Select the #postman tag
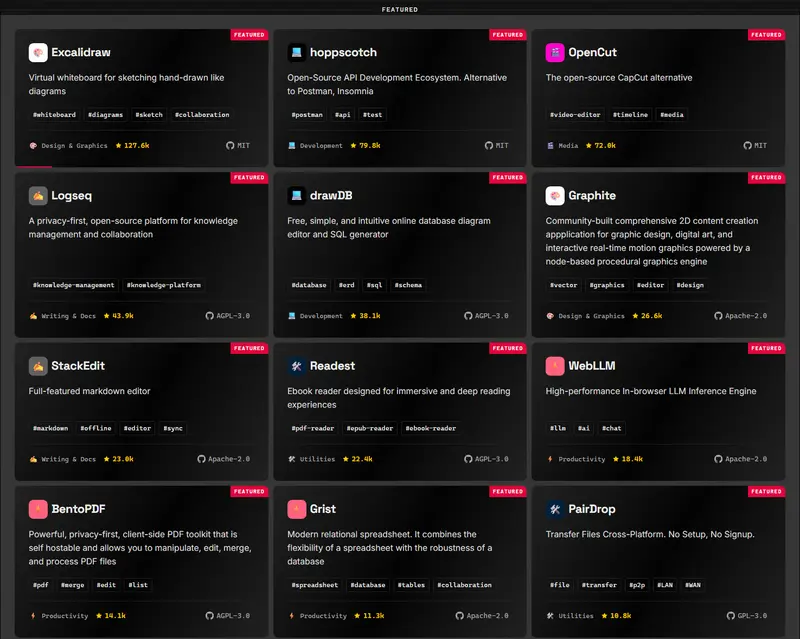Screen dimensions: 800x639 (x=307, y=115)
